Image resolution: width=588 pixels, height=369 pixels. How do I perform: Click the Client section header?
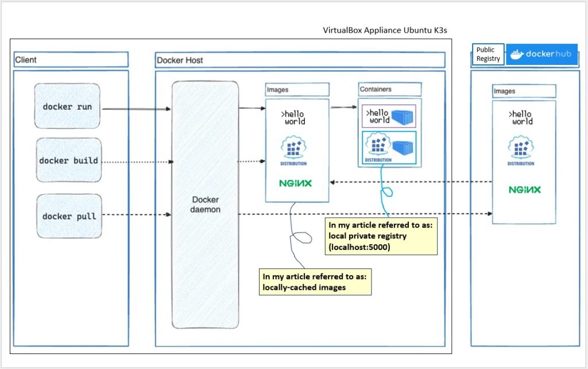[x=70, y=60]
